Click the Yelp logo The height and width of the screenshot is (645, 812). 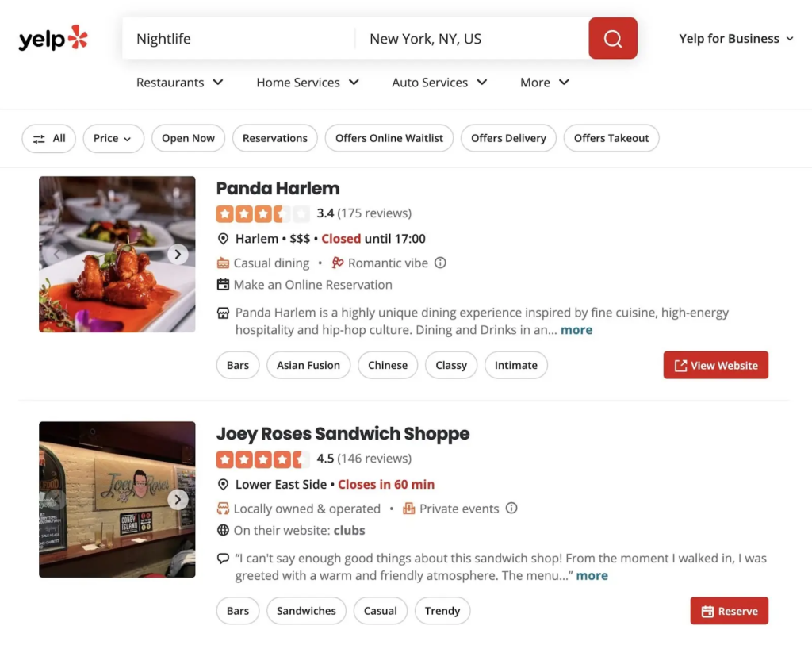click(53, 38)
